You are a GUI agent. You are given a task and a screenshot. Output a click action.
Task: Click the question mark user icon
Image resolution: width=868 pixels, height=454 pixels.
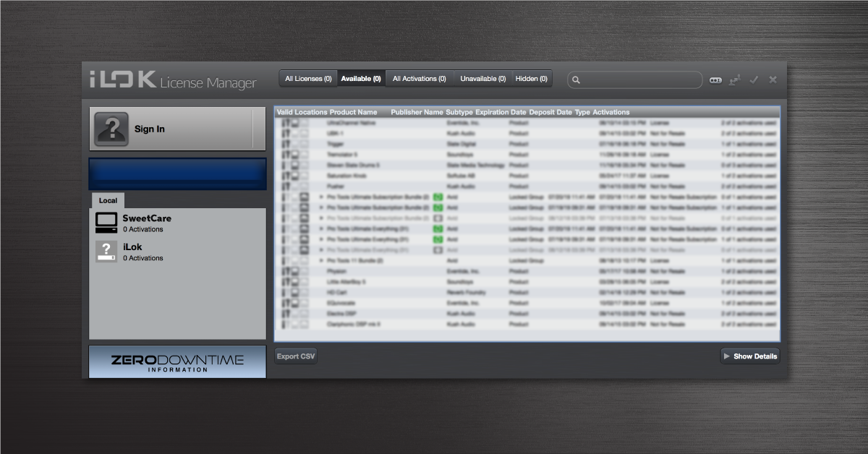point(111,129)
